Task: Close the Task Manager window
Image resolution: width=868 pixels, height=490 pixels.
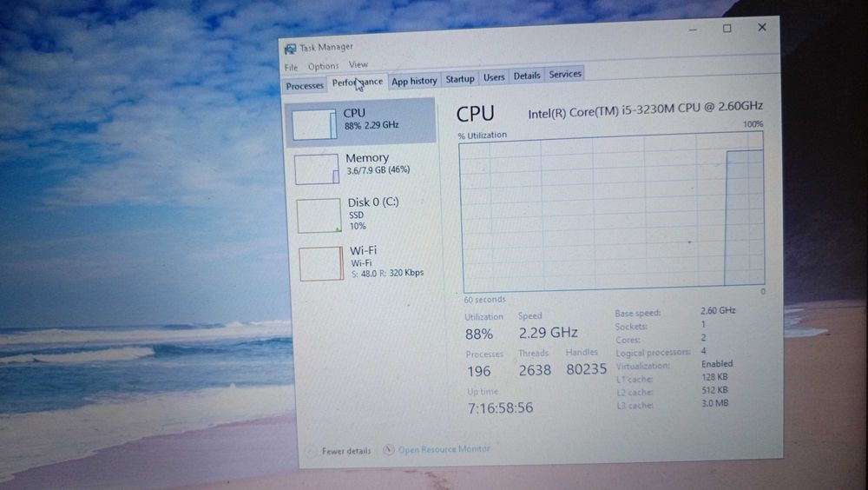Action: (x=762, y=27)
